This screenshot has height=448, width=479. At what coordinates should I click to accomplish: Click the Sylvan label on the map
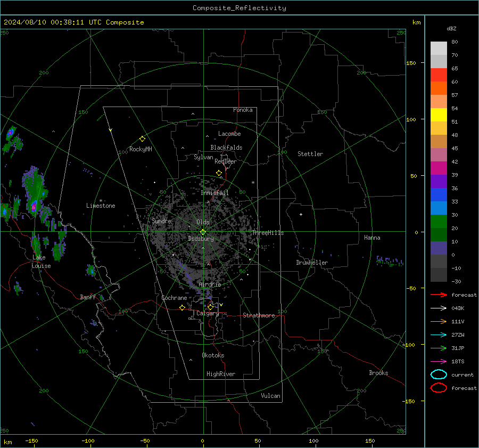tap(203, 157)
